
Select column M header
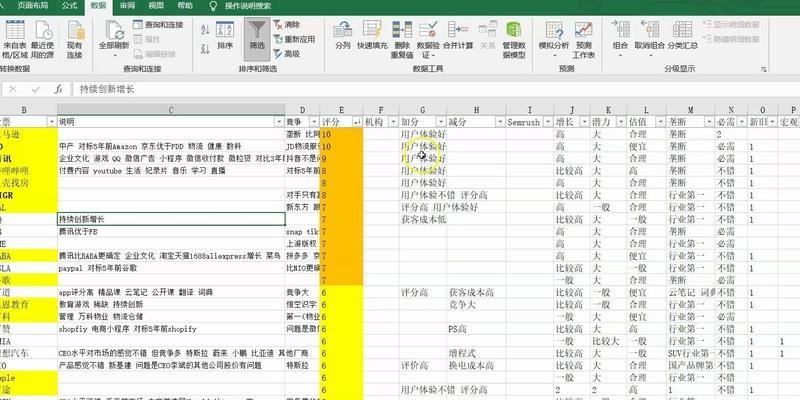coord(690,110)
